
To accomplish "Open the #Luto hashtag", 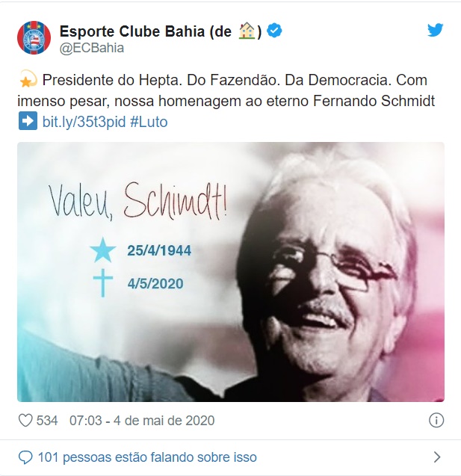I will pos(149,122).
